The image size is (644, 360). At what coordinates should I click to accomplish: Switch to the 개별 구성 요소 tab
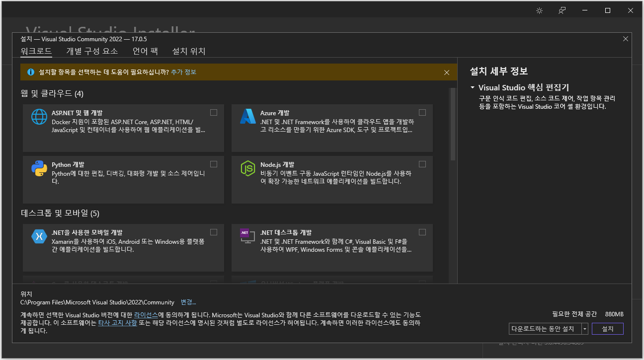pyautogui.click(x=92, y=51)
